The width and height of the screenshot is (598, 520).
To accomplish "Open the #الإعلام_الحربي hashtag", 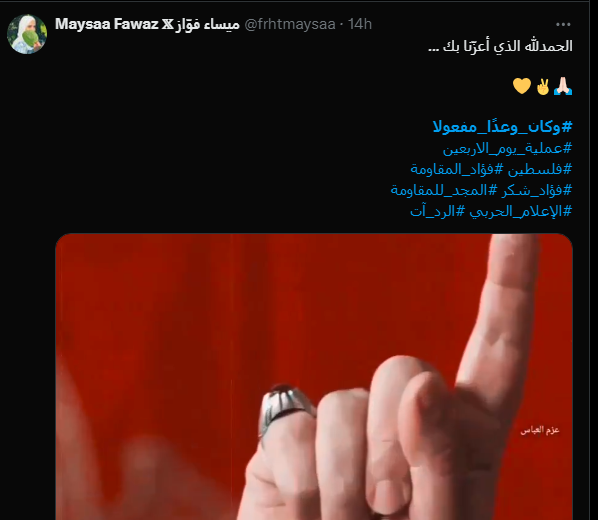I will (x=521, y=211).
